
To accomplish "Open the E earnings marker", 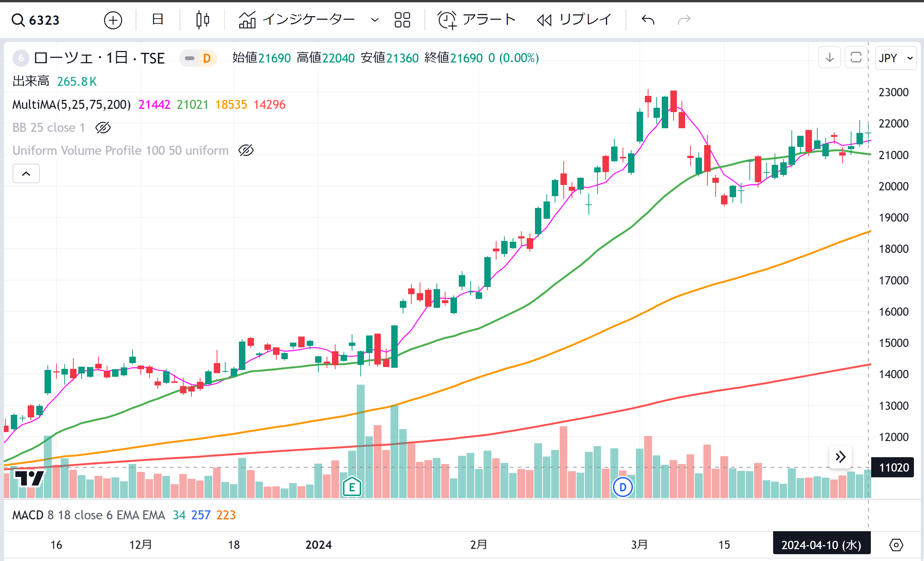I will tap(352, 487).
